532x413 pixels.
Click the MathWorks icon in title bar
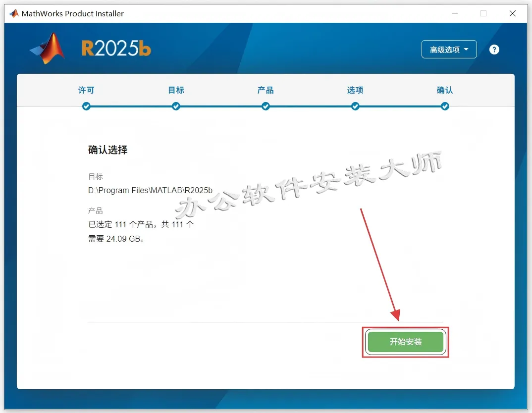[14, 13]
